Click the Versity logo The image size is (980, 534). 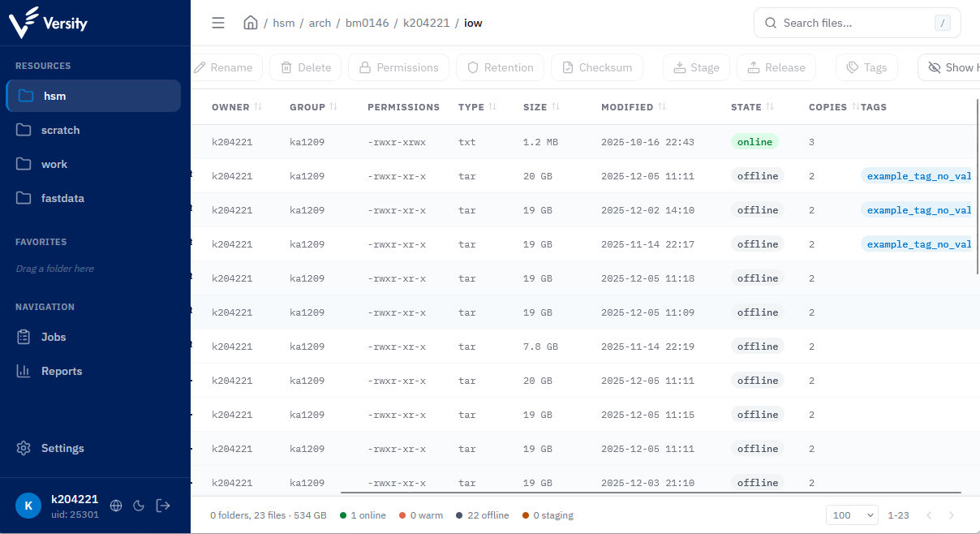[x=48, y=23]
